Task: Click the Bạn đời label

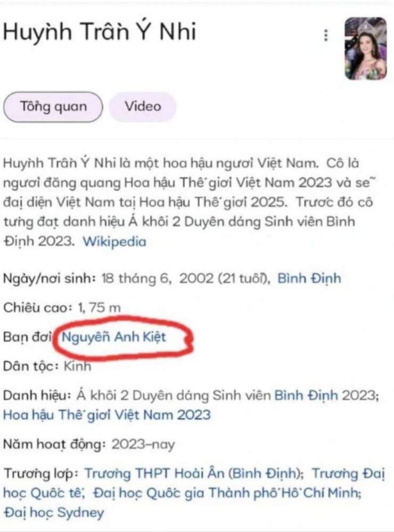Action: (27, 337)
